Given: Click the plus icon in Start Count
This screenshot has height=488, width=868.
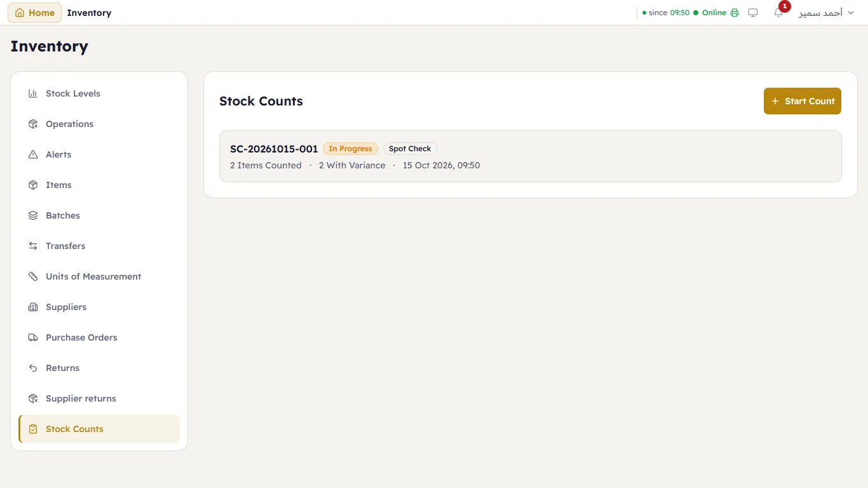Looking at the screenshot, I should pyautogui.click(x=775, y=101).
